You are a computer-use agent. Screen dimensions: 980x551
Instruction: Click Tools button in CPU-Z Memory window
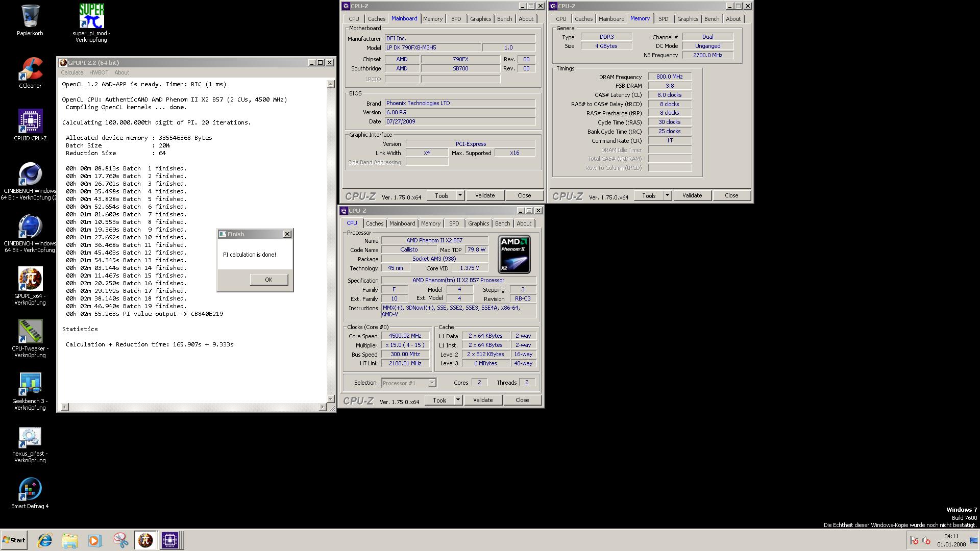(649, 195)
